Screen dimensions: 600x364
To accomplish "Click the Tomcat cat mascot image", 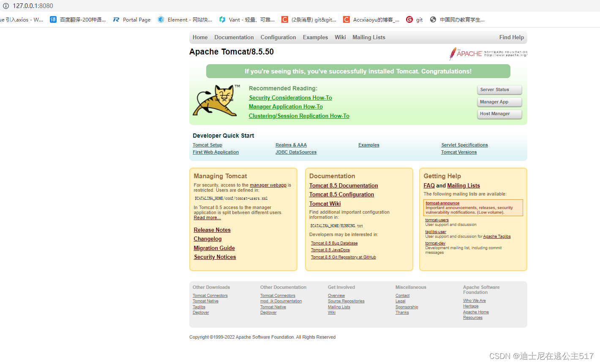I will (216, 101).
